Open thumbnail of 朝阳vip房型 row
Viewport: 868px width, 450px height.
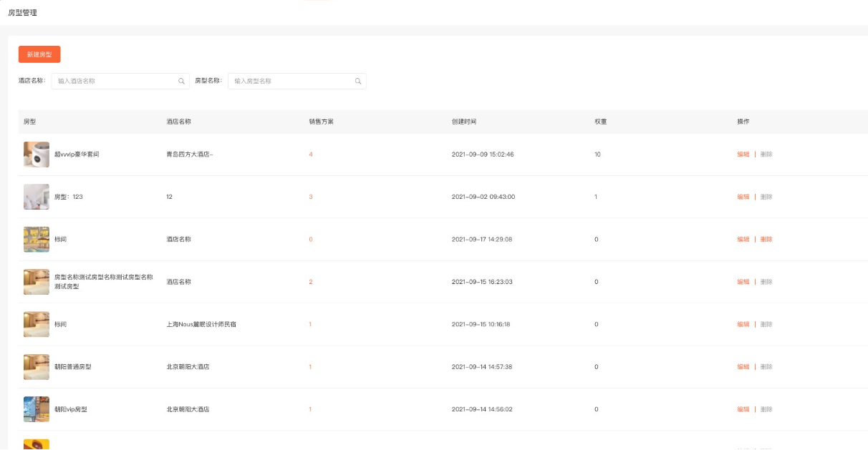click(x=37, y=409)
